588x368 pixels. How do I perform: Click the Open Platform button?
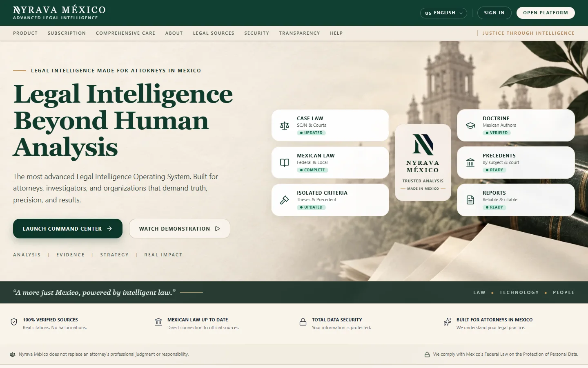pos(546,13)
